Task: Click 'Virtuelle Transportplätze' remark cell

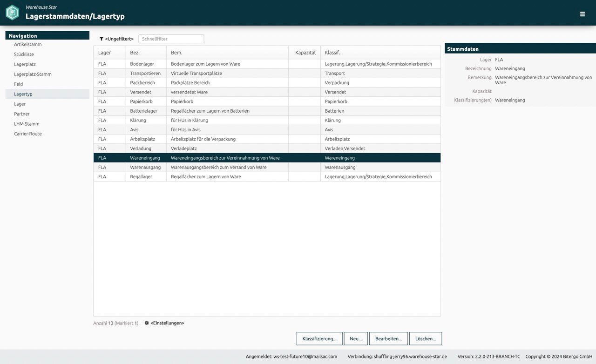Action: tap(228, 74)
